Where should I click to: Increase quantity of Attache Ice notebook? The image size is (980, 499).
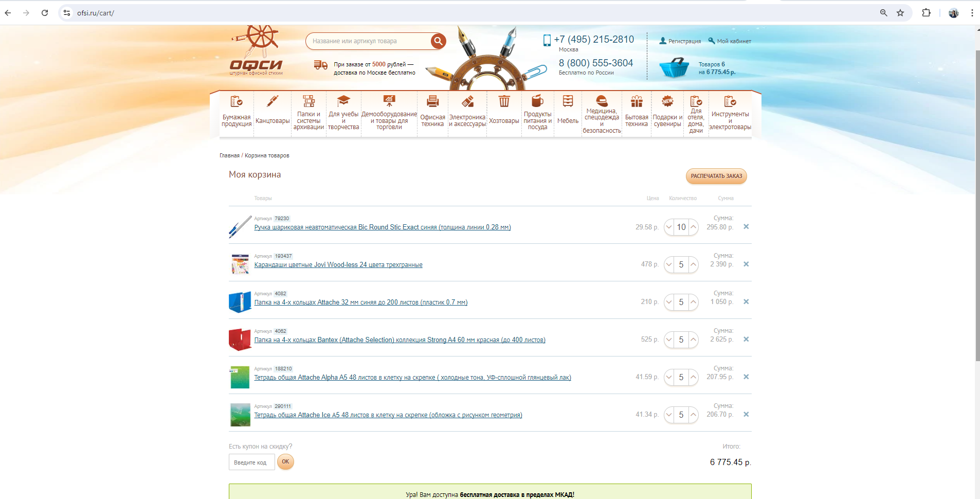693,415
